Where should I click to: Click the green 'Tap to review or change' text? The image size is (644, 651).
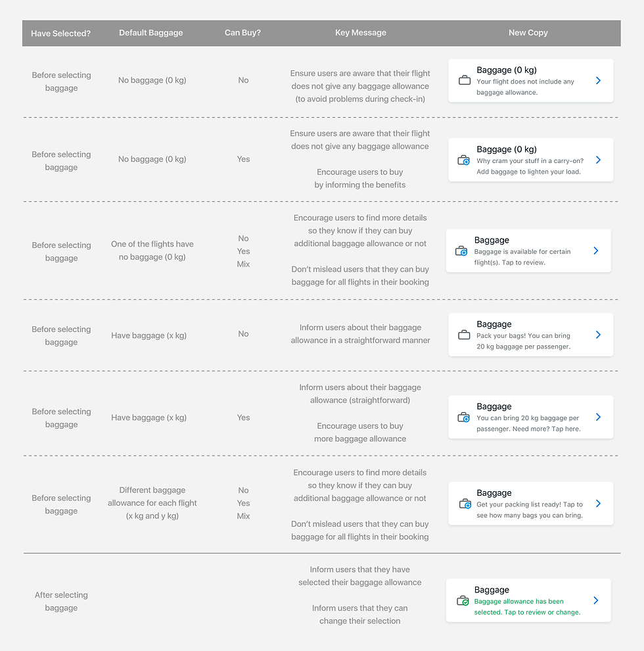pos(542,612)
